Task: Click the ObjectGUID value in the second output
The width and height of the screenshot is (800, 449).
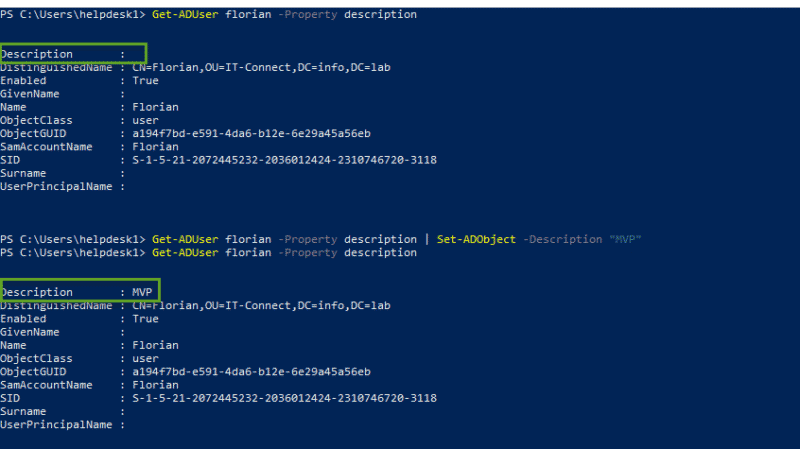Action: click(251, 372)
